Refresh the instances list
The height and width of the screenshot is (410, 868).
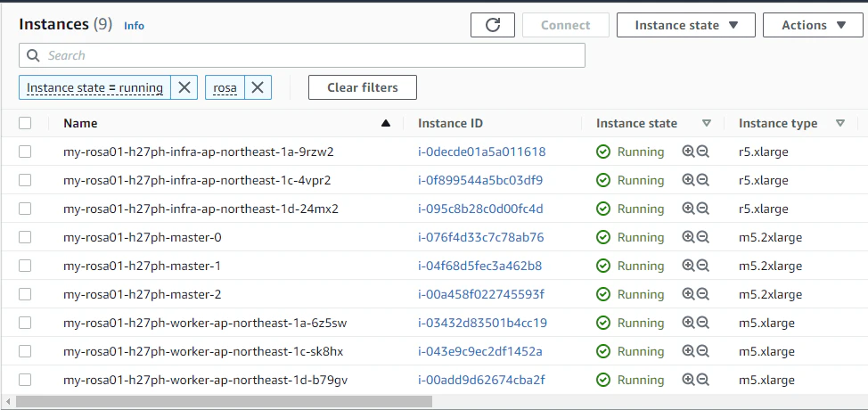[x=493, y=25]
